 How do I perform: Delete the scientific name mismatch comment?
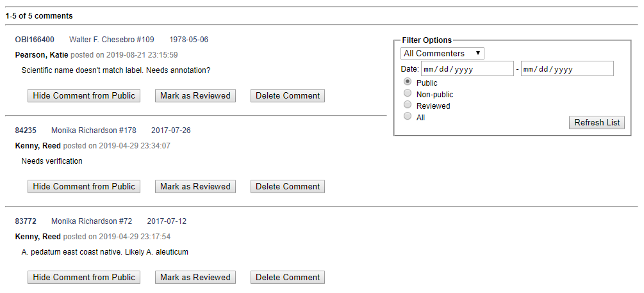288,95
